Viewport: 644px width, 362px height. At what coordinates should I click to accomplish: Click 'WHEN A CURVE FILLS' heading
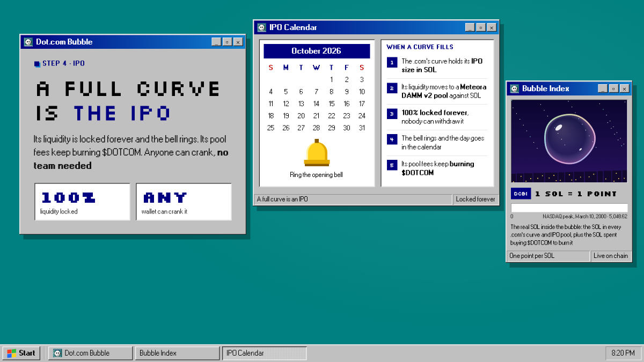click(x=420, y=47)
